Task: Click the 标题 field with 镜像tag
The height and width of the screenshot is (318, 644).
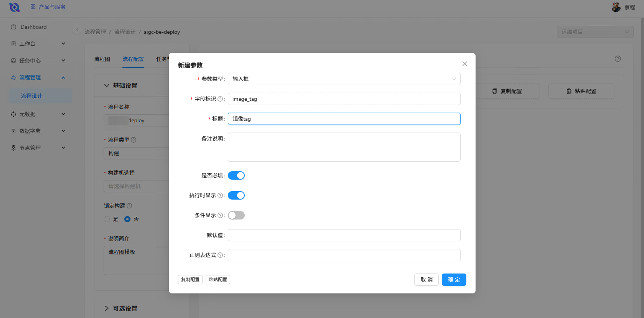Action: [x=344, y=119]
